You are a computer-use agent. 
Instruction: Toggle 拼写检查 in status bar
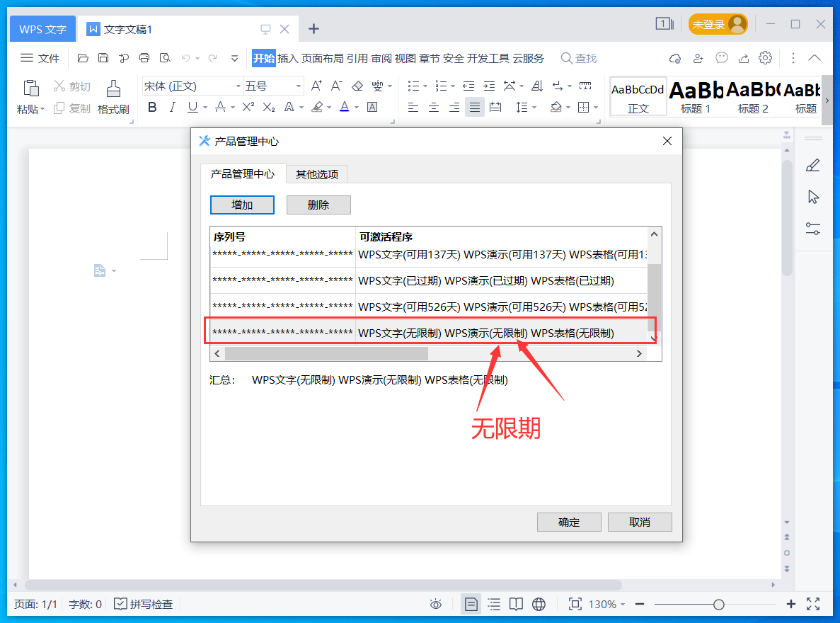[144, 604]
